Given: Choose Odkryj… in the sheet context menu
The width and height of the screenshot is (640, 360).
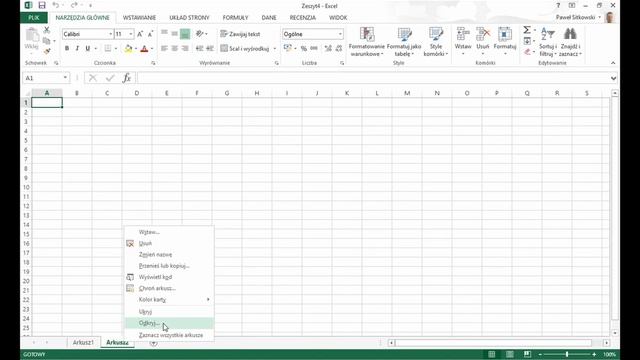Looking at the screenshot, I should [x=169, y=323].
